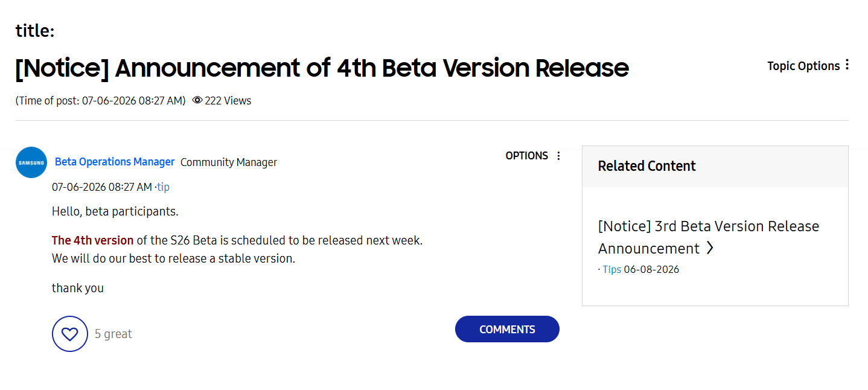Click the COMMENTS button
Image resolution: width=868 pixels, height=390 pixels.
coord(507,329)
